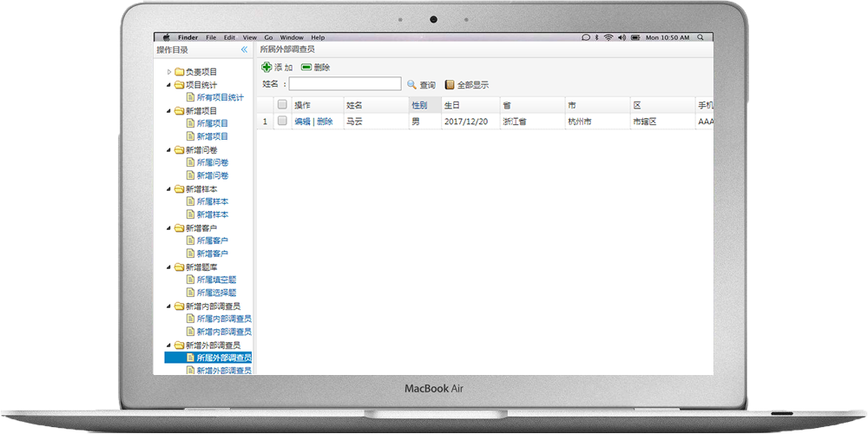
Task: Click the 全部显示 show-all icon
Action: 450,84
